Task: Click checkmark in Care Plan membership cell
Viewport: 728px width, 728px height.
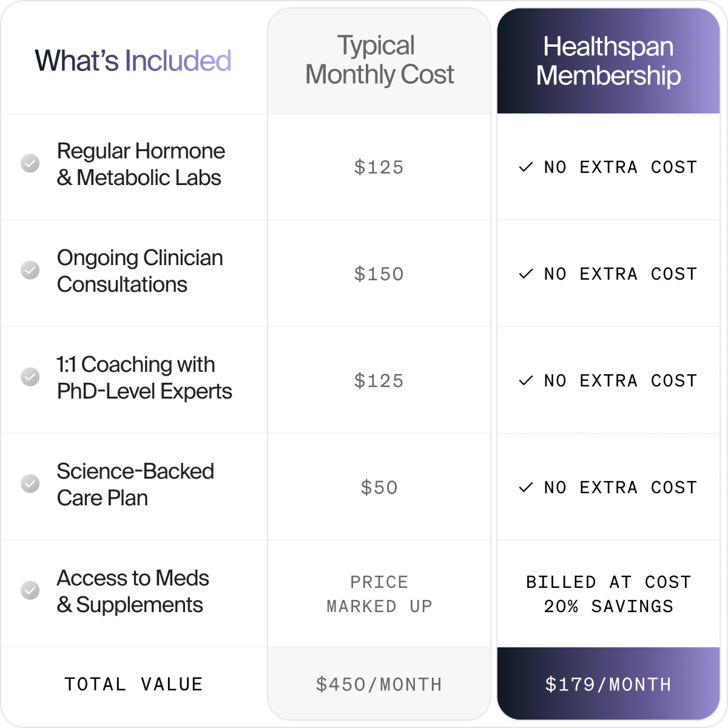Action: (x=526, y=487)
